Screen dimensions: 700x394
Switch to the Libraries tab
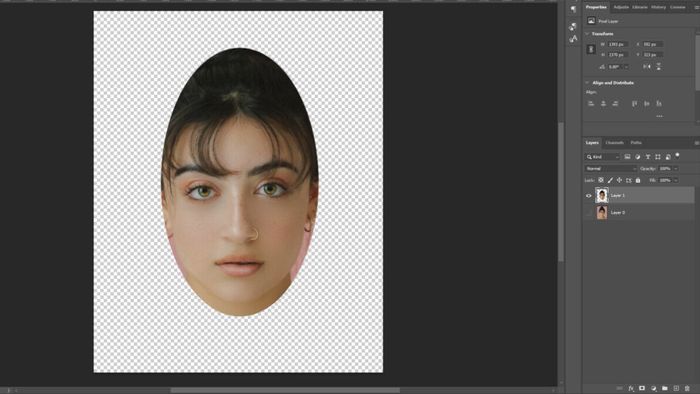(640, 7)
